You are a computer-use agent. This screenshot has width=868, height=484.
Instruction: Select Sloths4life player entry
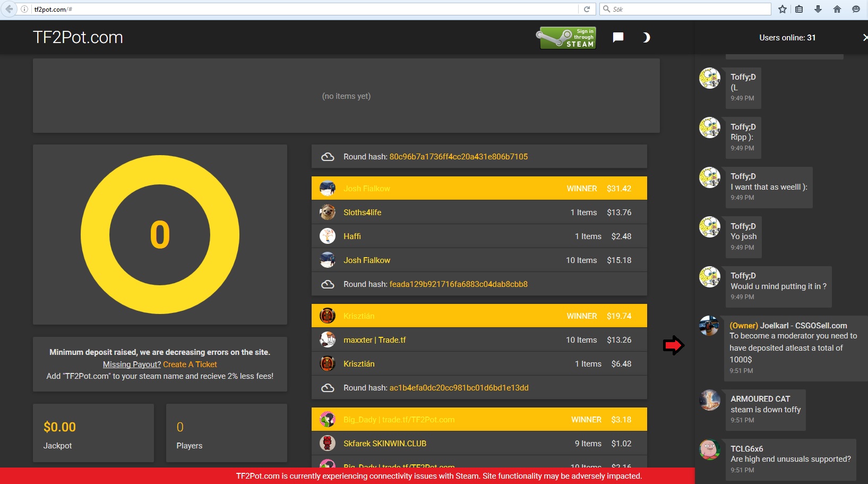tap(362, 213)
